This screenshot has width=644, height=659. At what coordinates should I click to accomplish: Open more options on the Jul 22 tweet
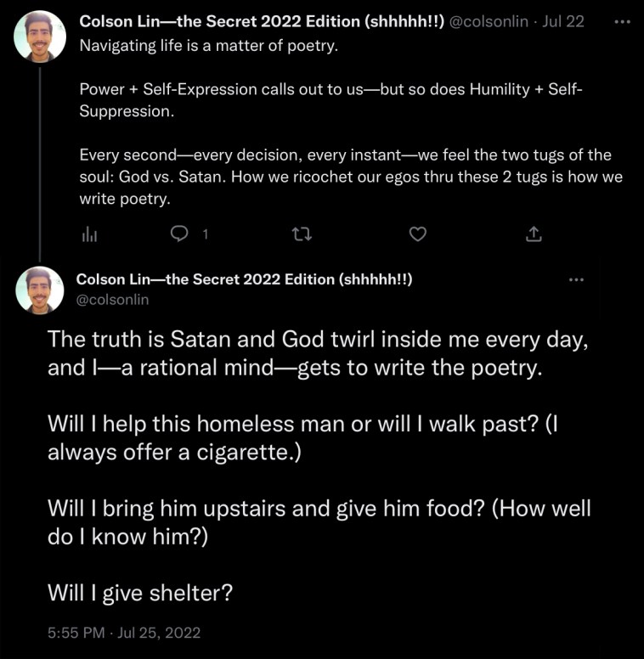tap(622, 22)
